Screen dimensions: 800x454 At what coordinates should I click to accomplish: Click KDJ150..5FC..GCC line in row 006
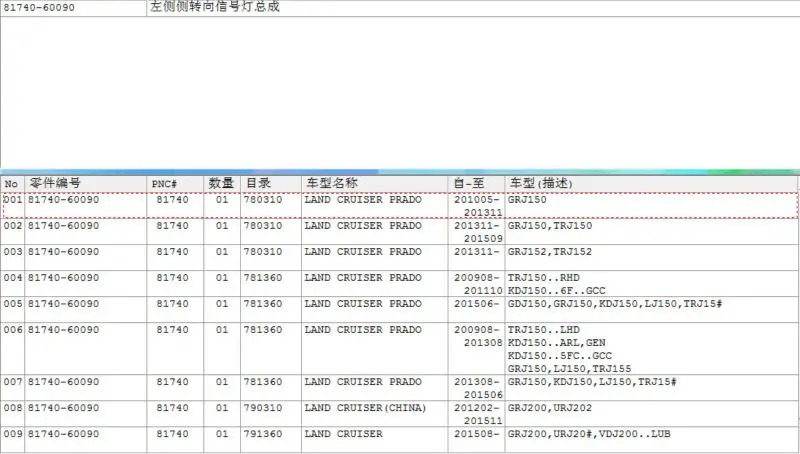click(x=560, y=356)
